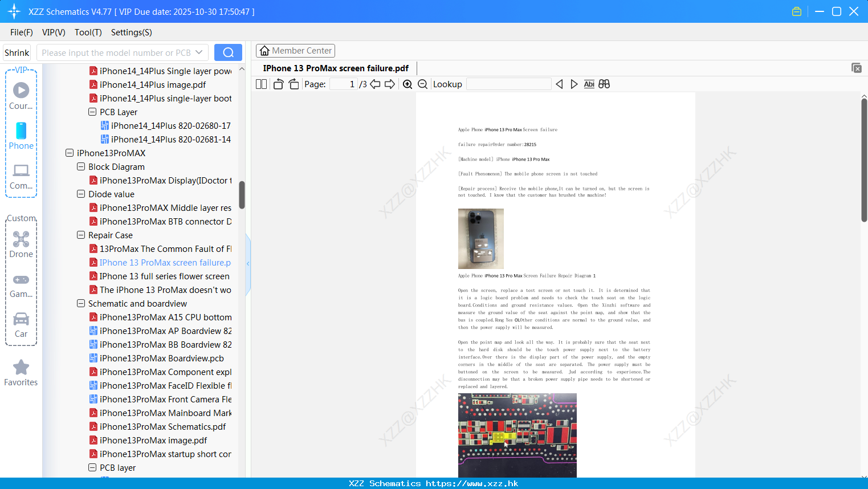Open iPhone13ProMax Display(IDoctor) file
This screenshot has height=489, width=868.
click(160, 181)
